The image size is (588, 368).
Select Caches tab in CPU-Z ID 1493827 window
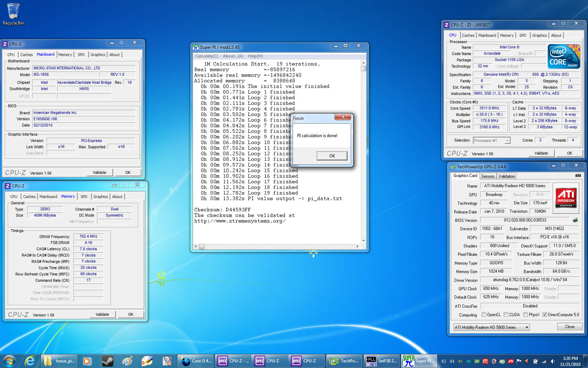[468, 36]
